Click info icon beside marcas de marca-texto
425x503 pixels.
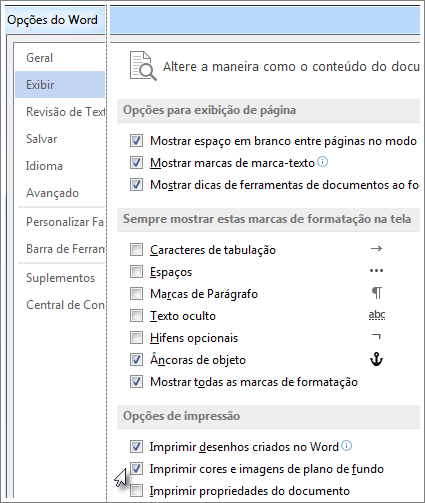pos(323,162)
